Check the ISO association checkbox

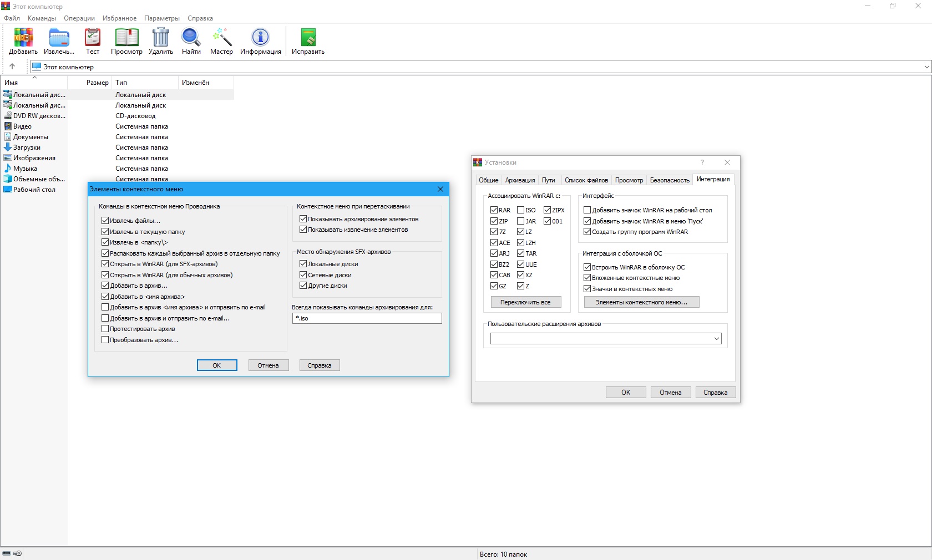pos(520,210)
